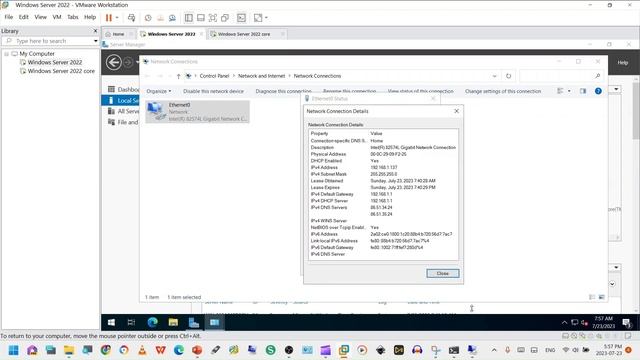The height and width of the screenshot is (360, 640).
Task: Launch Microsoft Edge in guest taskbar
Action: click(x=153, y=322)
